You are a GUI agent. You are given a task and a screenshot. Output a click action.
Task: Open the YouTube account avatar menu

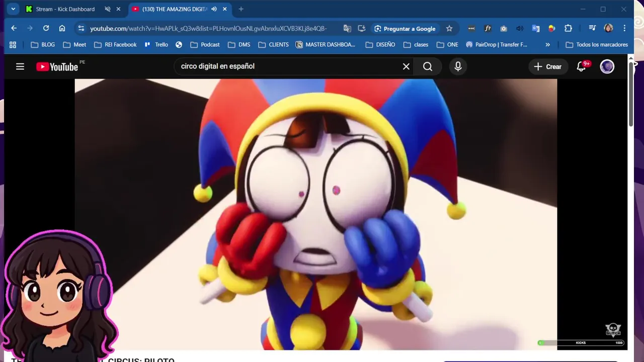click(607, 66)
